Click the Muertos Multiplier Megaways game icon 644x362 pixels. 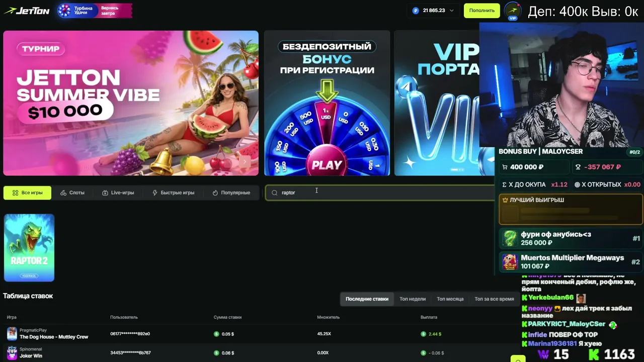click(510, 262)
